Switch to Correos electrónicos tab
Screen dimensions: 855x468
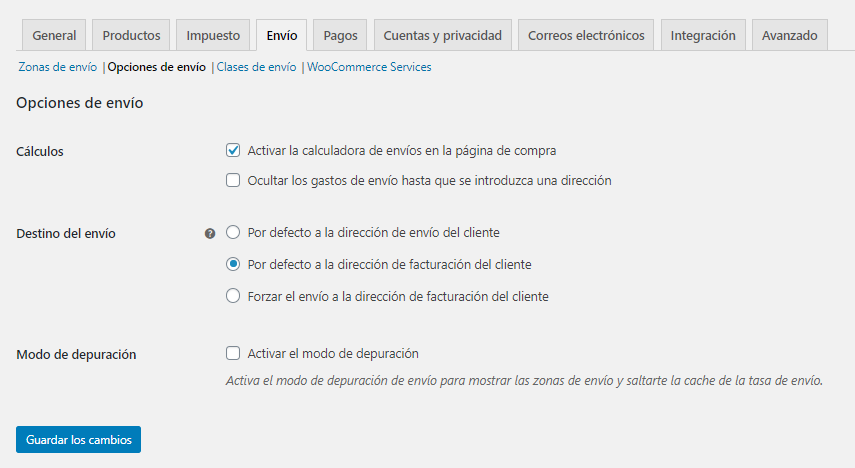(586, 35)
